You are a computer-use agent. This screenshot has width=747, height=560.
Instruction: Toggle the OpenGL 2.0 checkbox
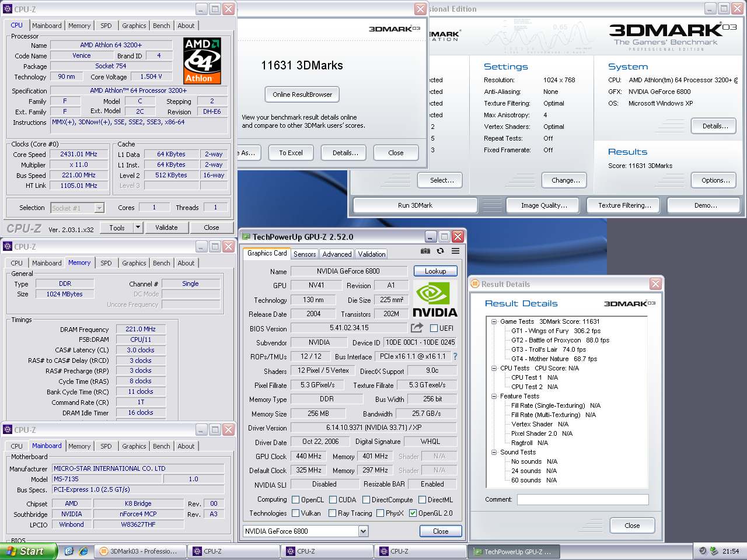[x=413, y=513]
